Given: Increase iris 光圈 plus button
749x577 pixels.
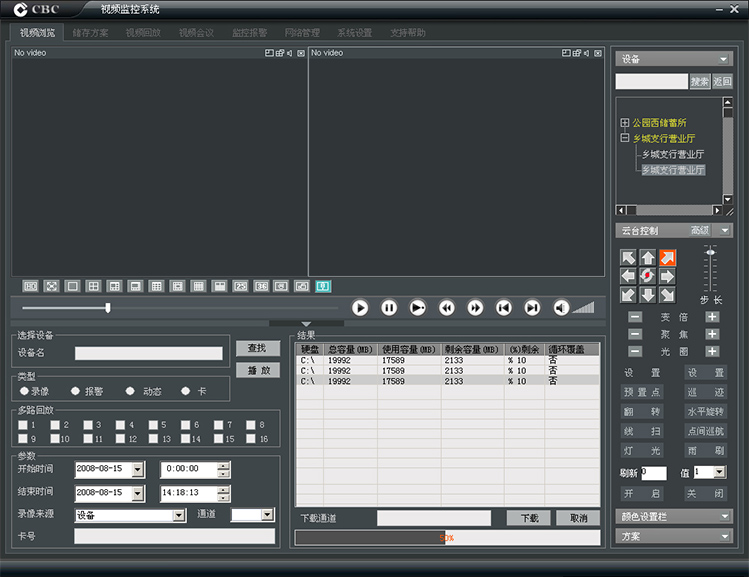Looking at the screenshot, I should (712, 351).
